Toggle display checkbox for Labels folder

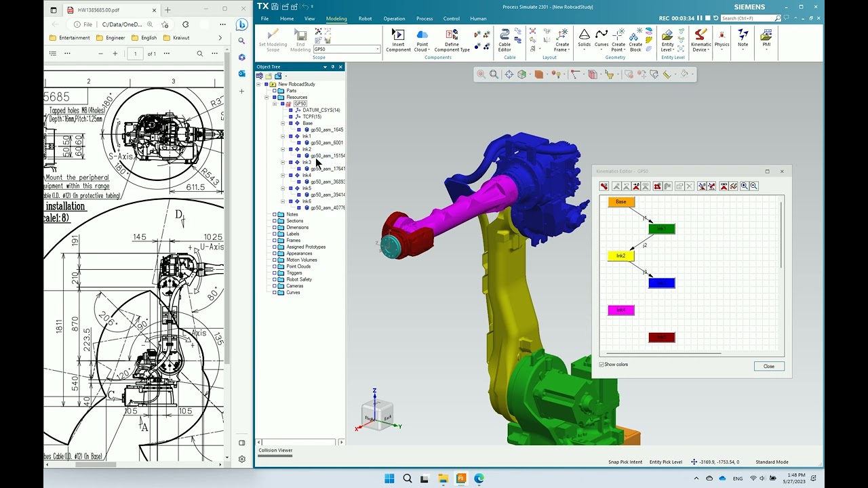click(x=275, y=234)
